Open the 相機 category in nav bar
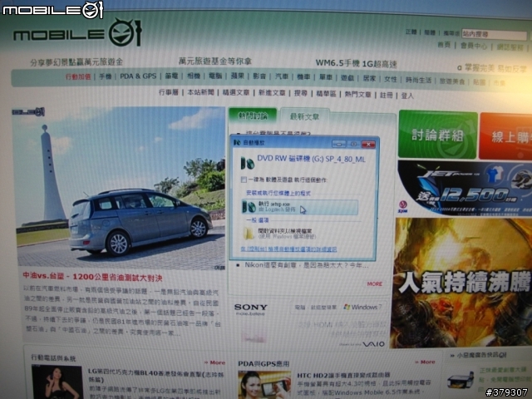 (194, 76)
